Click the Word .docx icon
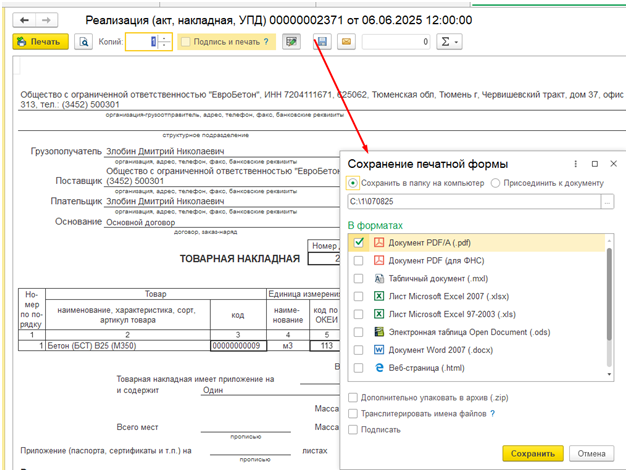Viewport: 628px width, 472px height. tap(378, 350)
